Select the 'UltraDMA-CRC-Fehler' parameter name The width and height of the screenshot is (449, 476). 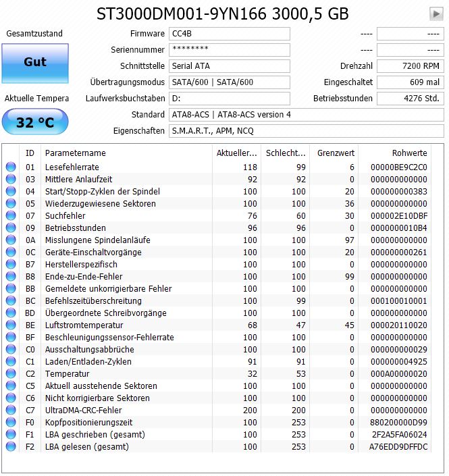tap(84, 410)
